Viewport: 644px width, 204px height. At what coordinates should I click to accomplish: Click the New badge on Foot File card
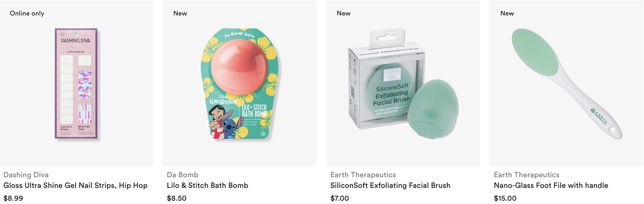pos(507,14)
